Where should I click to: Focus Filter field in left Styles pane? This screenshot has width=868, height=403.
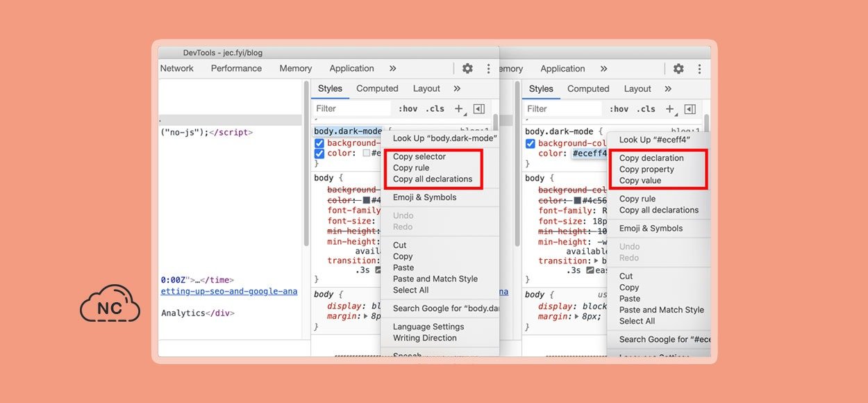click(x=352, y=108)
